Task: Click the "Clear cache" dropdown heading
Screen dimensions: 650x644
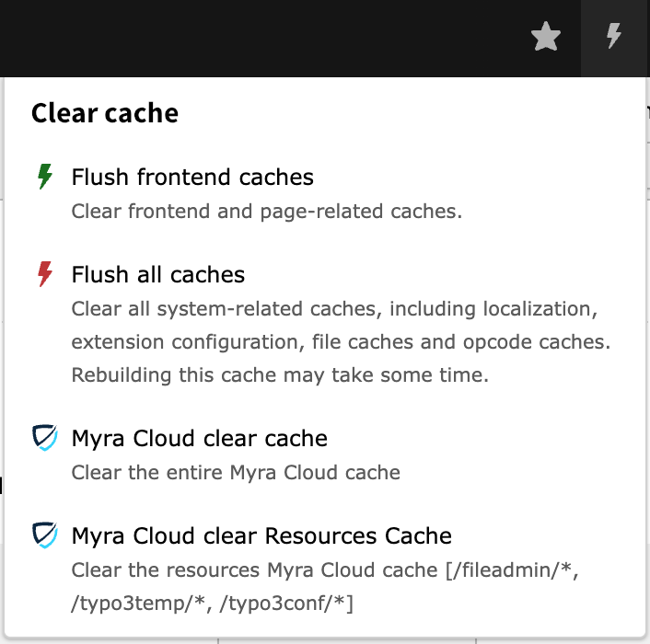Action: coord(105,113)
